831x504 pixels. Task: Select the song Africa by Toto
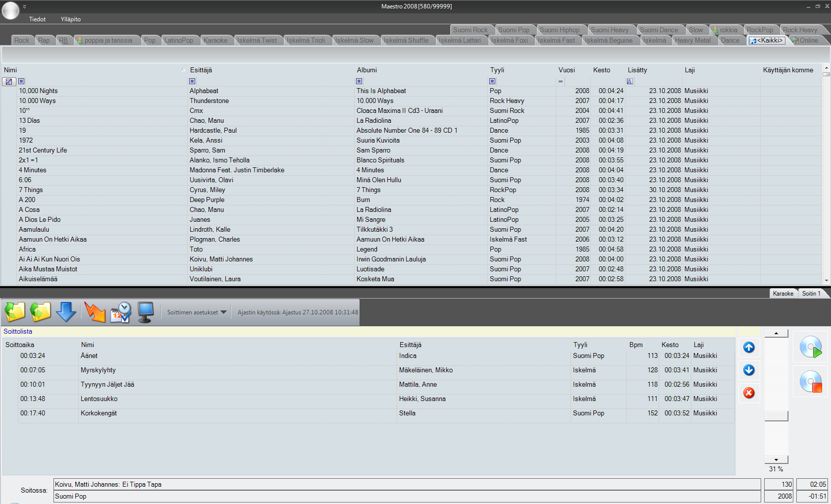pos(27,250)
